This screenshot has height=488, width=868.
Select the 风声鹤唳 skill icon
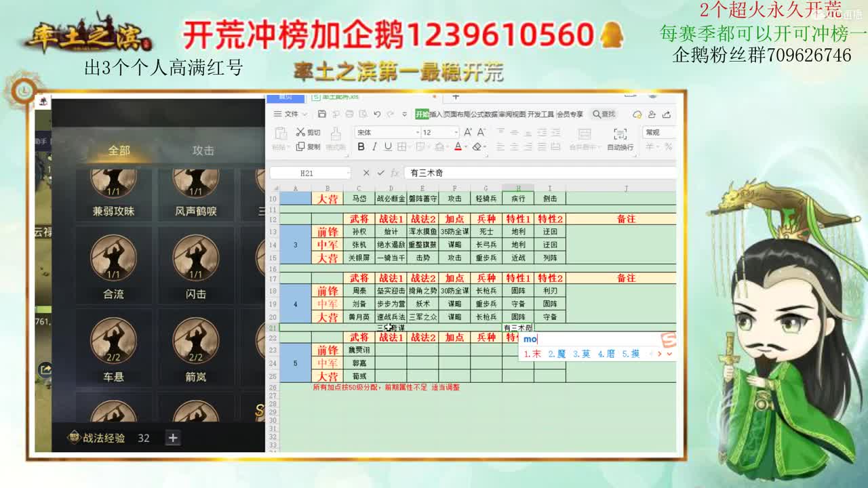(x=196, y=182)
